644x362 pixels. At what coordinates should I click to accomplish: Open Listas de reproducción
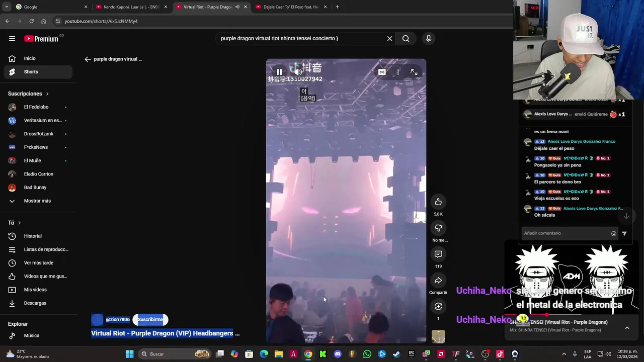38,249
